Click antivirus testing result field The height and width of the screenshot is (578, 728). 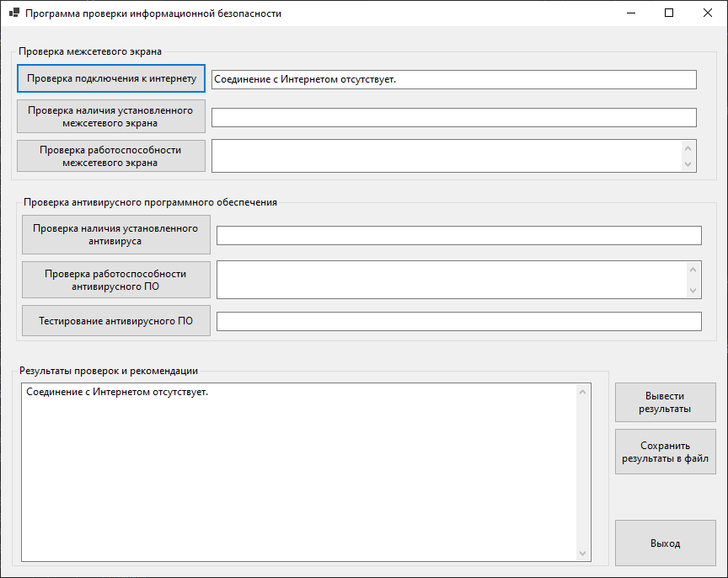point(459,322)
